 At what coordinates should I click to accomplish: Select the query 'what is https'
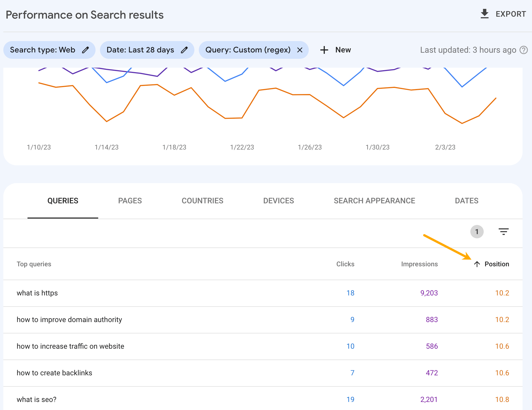(37, 293)
